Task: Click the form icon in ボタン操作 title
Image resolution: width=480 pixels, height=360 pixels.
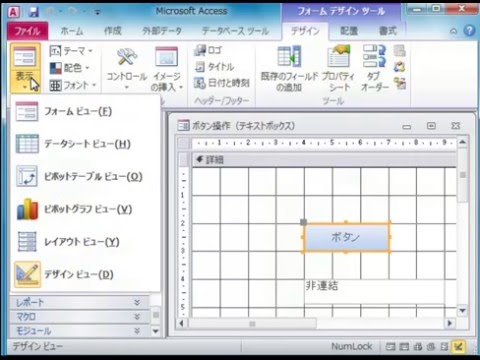Action: [x=183, y=126]
